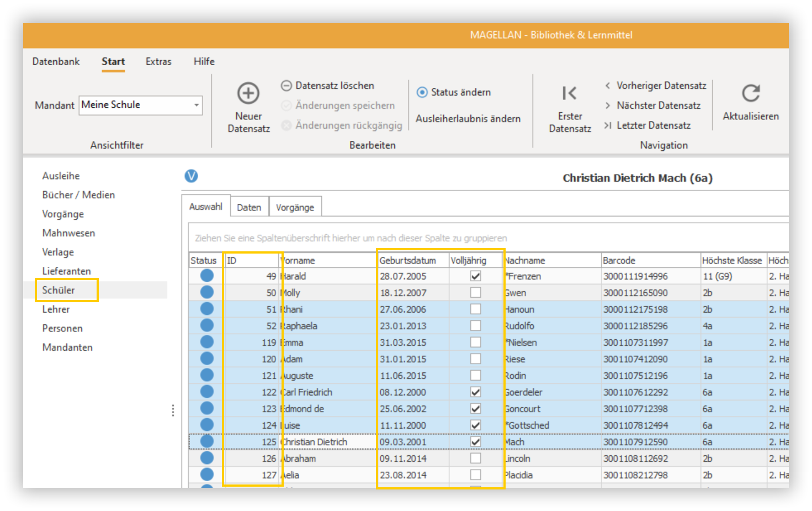The height and width of the screenshot is (511, 812).
Task: Jump to Letzter Datensatz icon
Action: [x=607, y=125]
